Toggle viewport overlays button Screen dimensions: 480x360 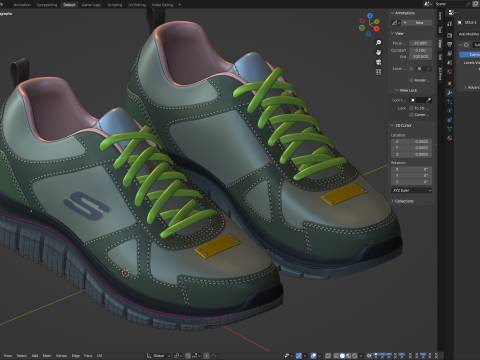click(313, 356)
